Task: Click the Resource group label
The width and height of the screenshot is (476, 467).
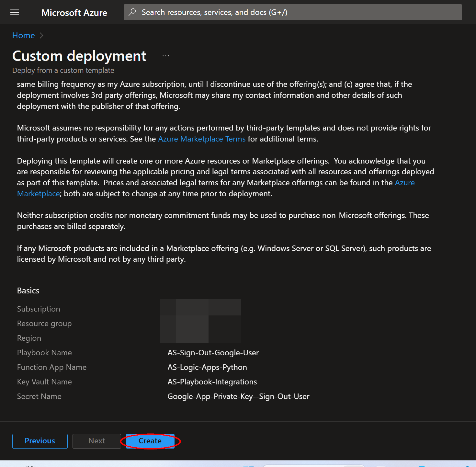Action: 44,324
